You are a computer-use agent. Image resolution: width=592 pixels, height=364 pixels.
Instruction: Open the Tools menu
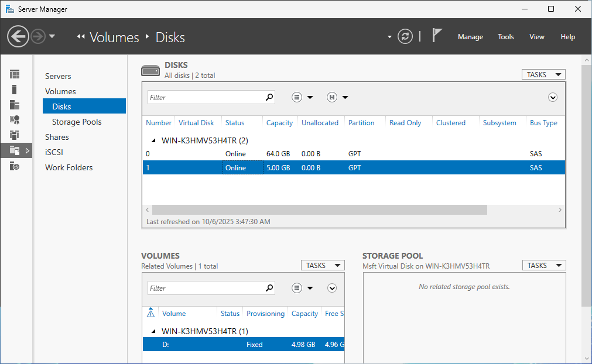[505, 37]
